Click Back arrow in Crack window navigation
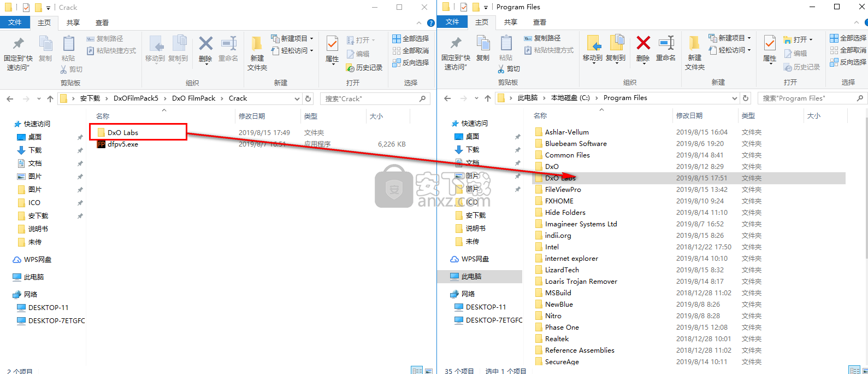Screen dimensions: 868x374 [10, 99]
